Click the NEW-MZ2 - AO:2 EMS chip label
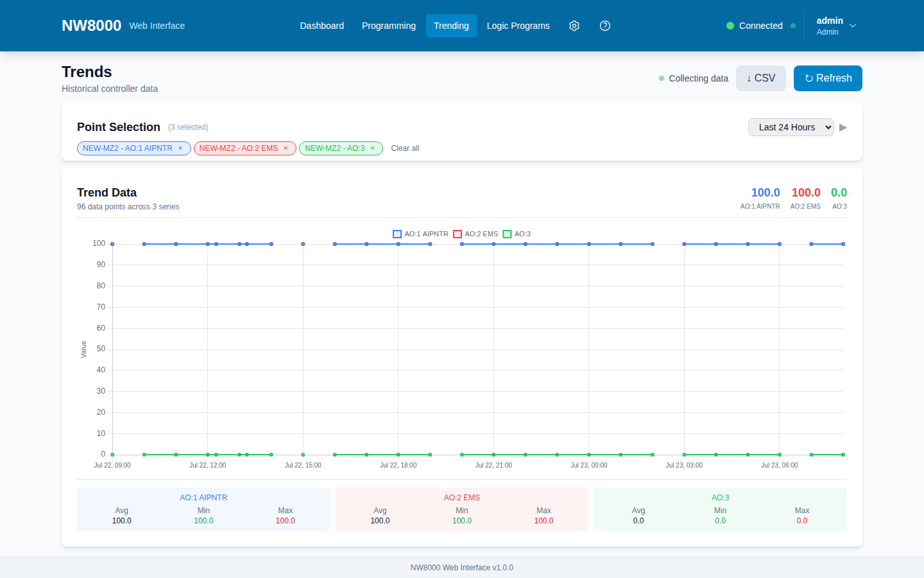Screen dimensions: 924x578 click(239, 148)
